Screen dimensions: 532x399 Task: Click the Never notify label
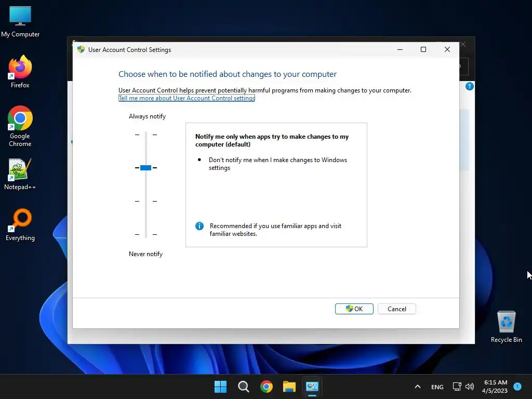tap(145, 254)
